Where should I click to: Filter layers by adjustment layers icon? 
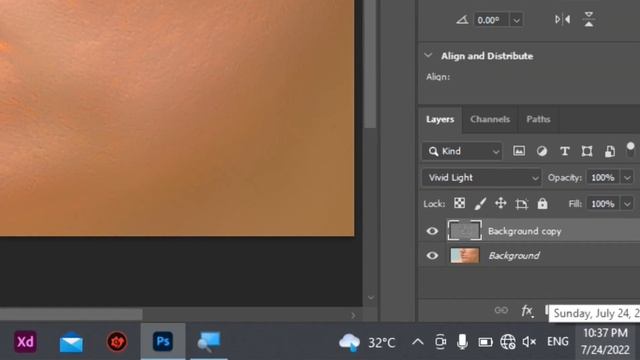[x=542, y=151]
